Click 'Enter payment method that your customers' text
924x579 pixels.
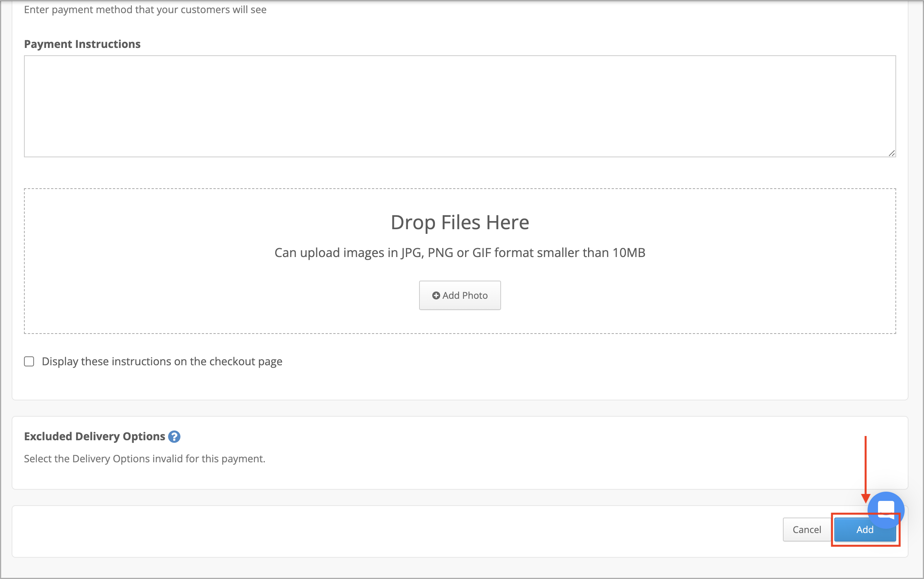tap(145, 10)
